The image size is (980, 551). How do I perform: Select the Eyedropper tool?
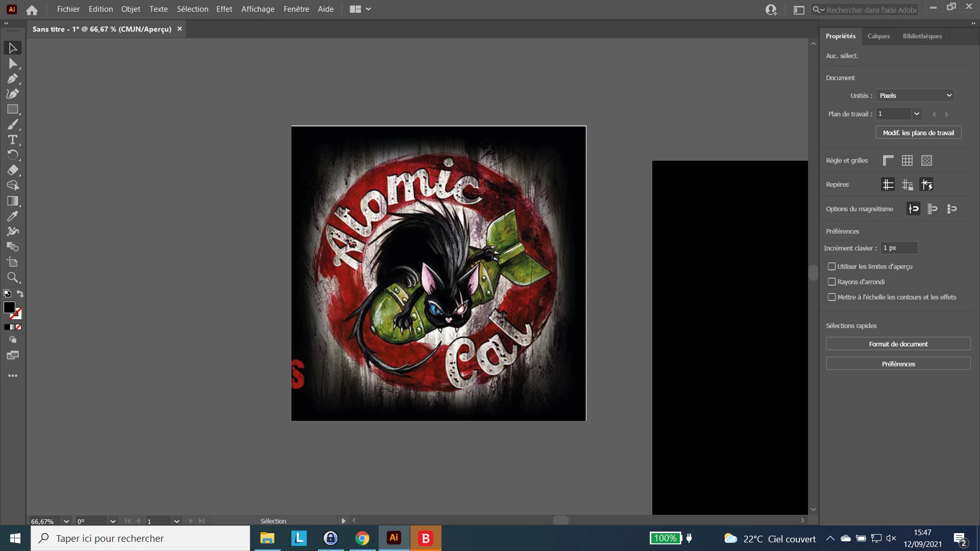click(x=13, y=216)
